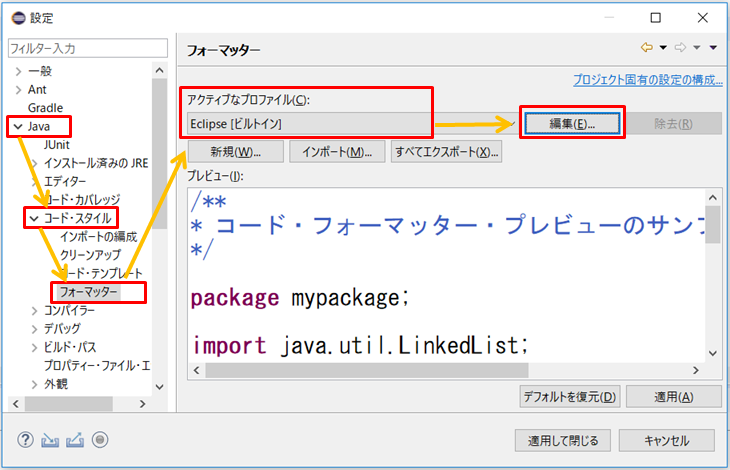Click the インポート (Import) button

click(x=336, y=152)
